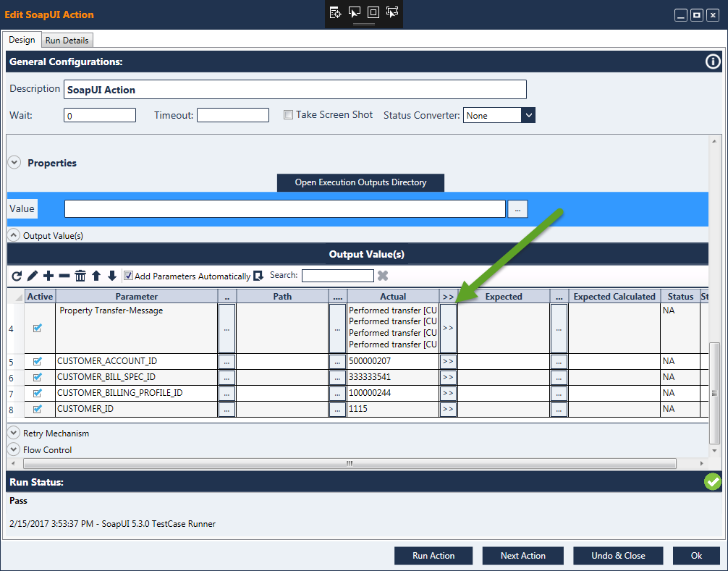Click the trash delete all icon
This screenshot has width=728, height=571.
click(80, 276)
